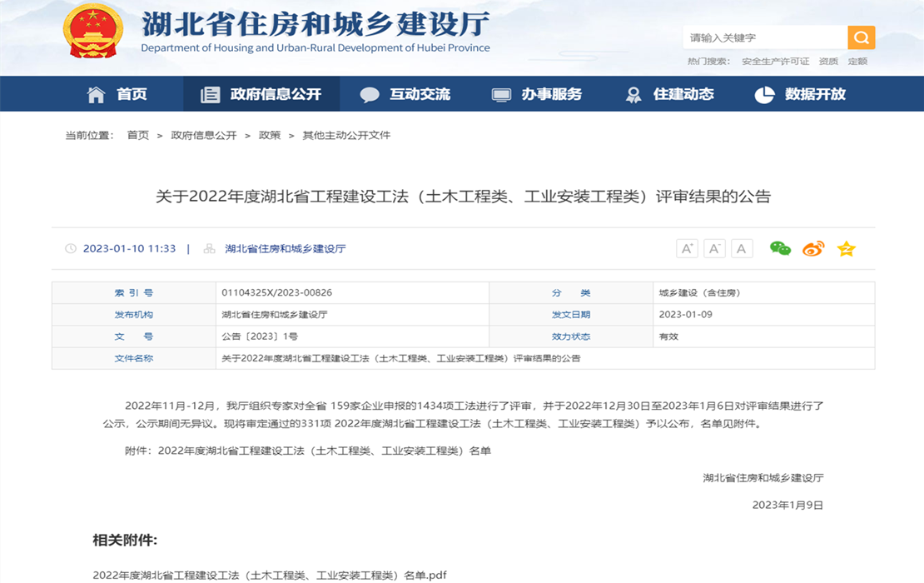Screen dimensions: 924x583
Task: Click 政策 in the breadcrumb
Action: coord(270,135)
